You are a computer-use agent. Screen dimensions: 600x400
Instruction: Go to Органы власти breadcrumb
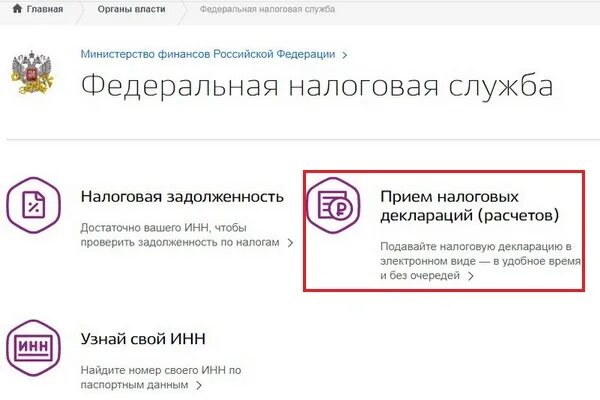point(131,9)
